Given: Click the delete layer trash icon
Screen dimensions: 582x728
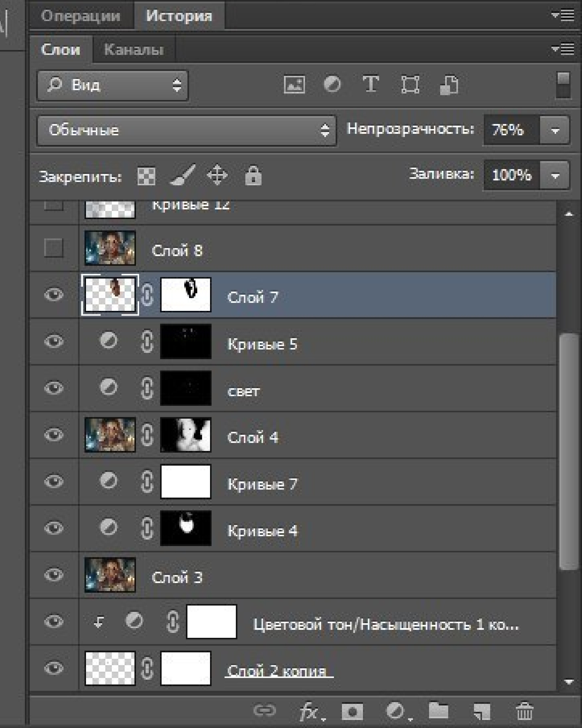Looking at the screenshot, I should tap(524, 711).
